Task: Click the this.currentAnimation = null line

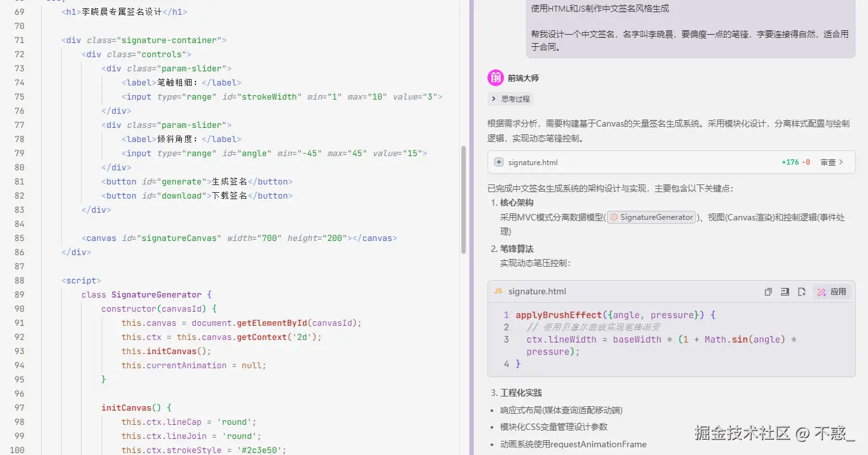Action: point(194,365)
